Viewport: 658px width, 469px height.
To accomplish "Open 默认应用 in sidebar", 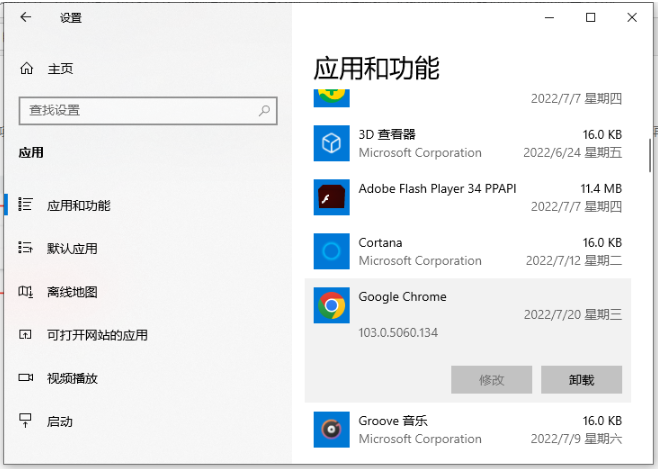I will coord(72,249).
